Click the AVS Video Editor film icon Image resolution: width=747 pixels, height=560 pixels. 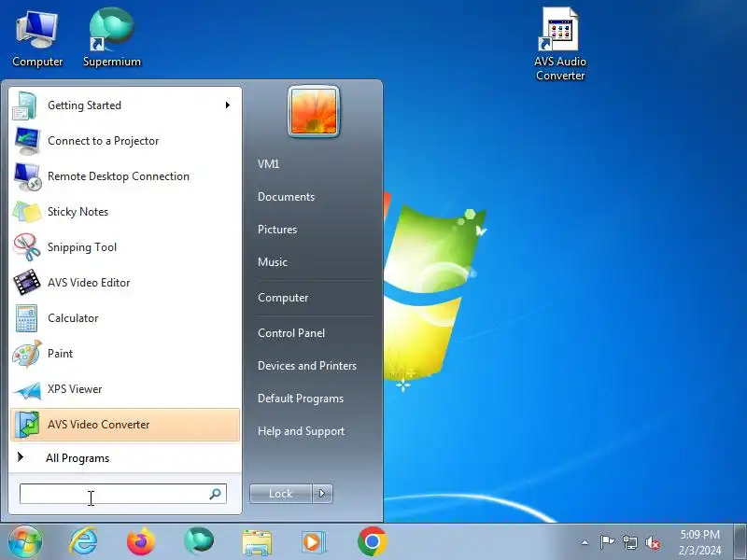[x=27, y=283]
